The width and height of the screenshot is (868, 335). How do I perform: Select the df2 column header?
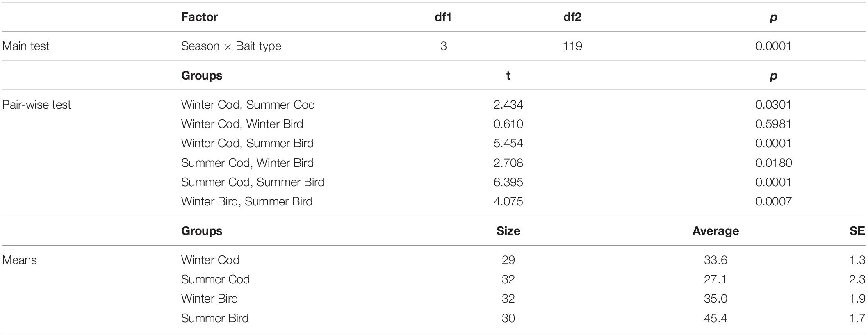572,17
